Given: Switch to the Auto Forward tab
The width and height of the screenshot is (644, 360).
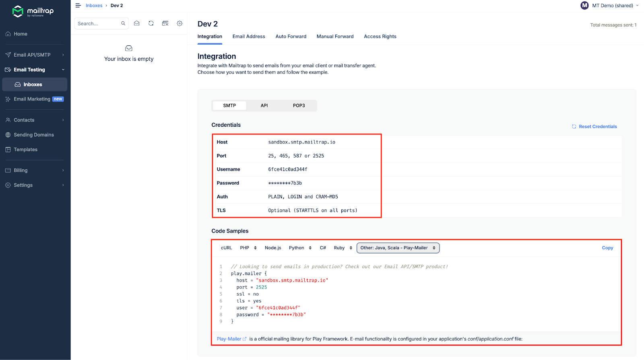Looking at the screenshot, I should pos(291,37).
